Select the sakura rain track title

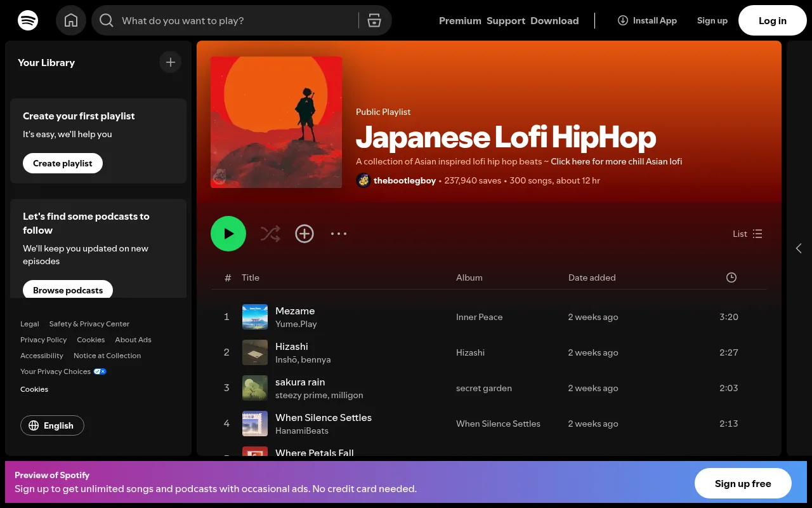[300, 382]
